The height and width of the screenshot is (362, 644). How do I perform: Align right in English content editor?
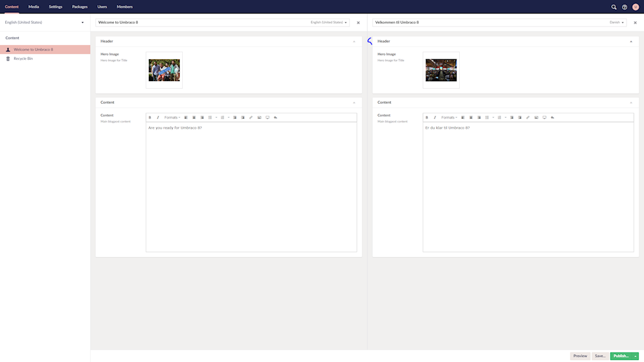point(202,117)
